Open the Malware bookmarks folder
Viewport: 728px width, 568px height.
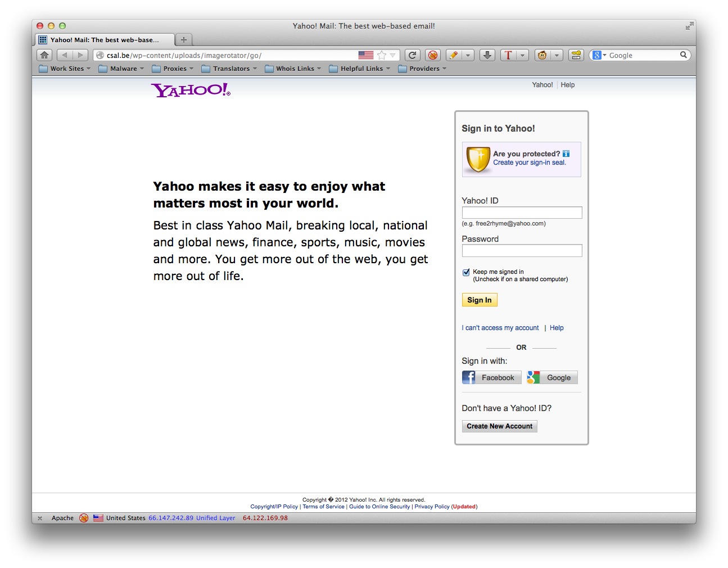point(121,69)
